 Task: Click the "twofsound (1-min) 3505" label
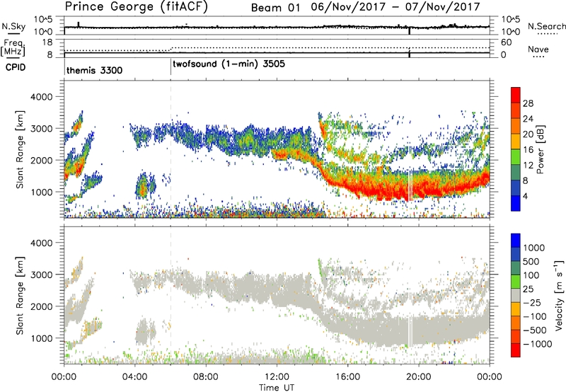tap(229, 64)
